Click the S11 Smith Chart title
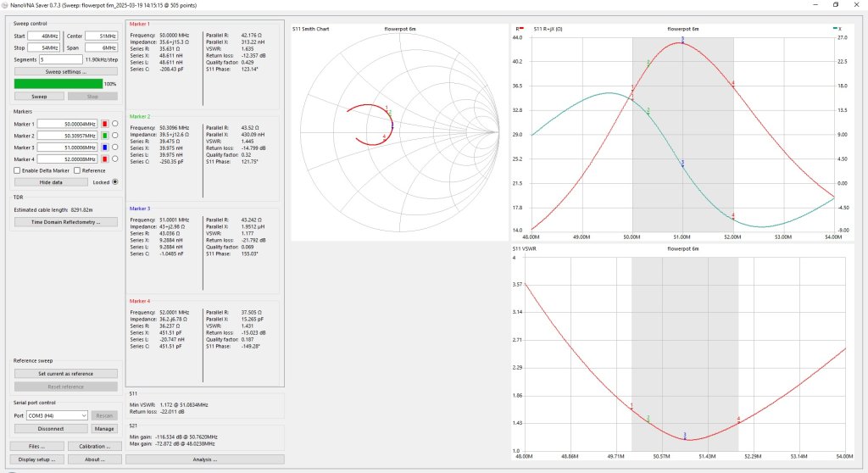The image size is (868, 473). pos(311,29)
